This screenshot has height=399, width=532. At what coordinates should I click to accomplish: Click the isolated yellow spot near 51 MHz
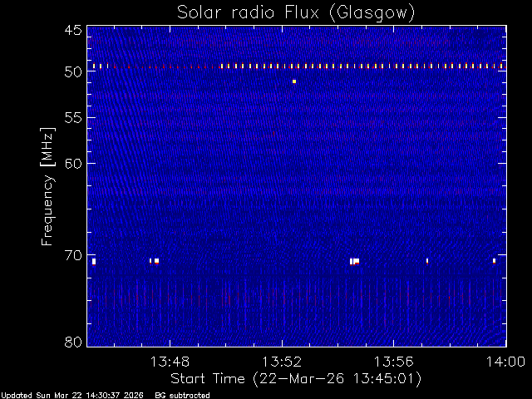294,81
